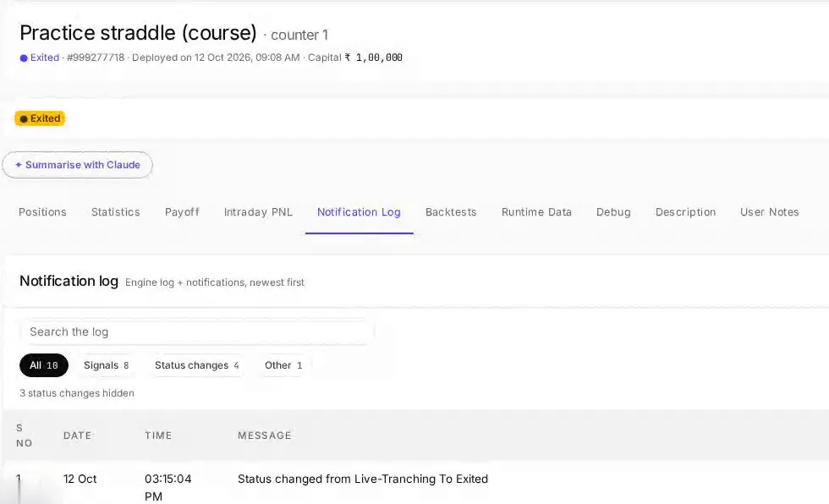Open the Debug tab
Viewport: 829px width, 504px height.
(x=613, y=212)
